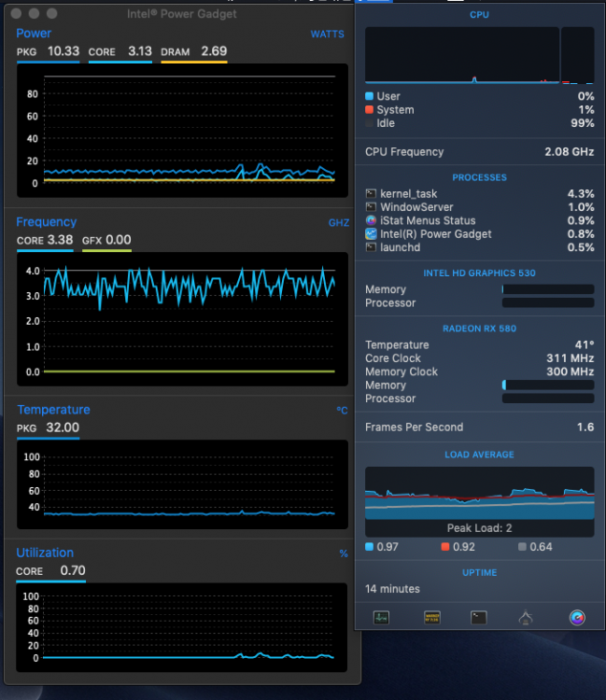Click the 0.64 load average value
The width and height of the screenshot is (606, 700).
tap(541, 547)
